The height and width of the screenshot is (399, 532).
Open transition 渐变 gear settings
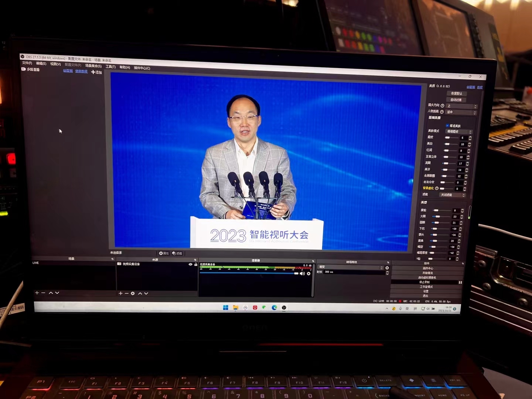coord(387,268)
